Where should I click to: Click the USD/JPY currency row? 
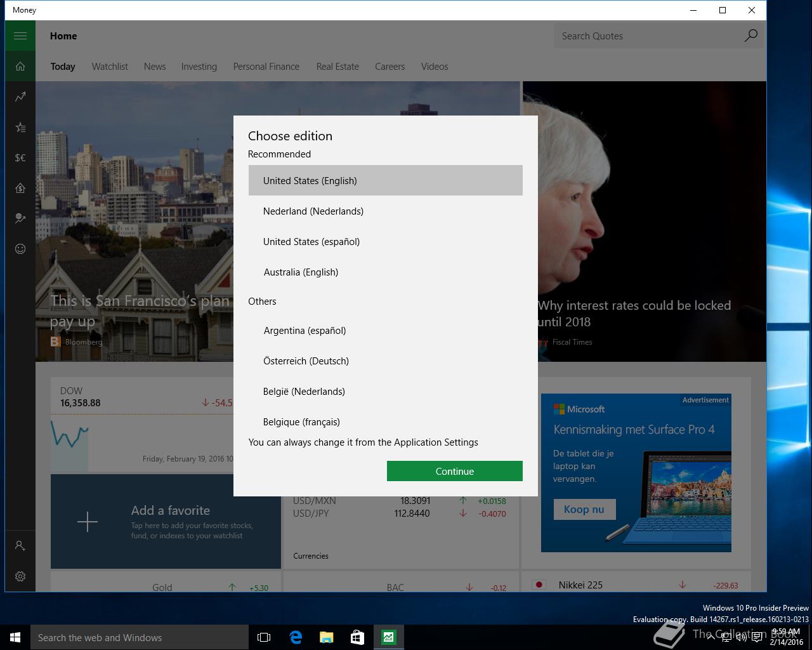pyautogui.click(x=400, y=513)
